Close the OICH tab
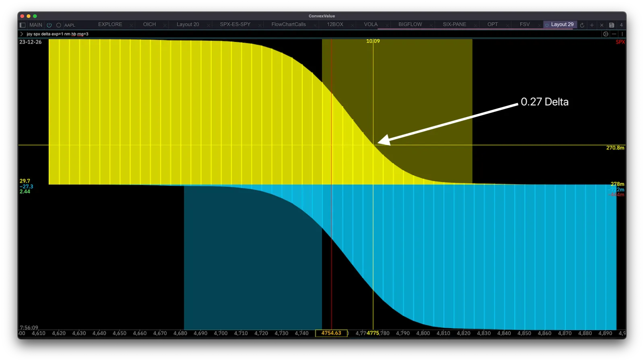The image size is (644, 362). coord(165,25)
